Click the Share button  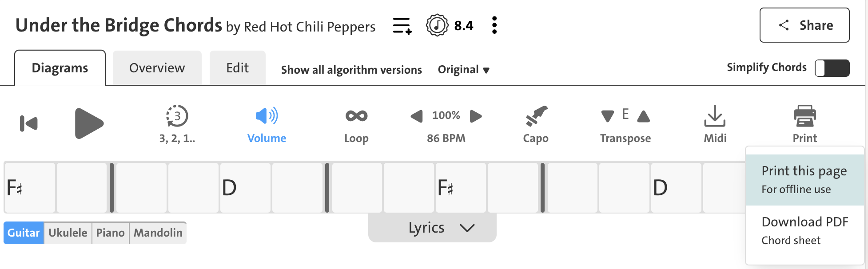click(804, 25)
